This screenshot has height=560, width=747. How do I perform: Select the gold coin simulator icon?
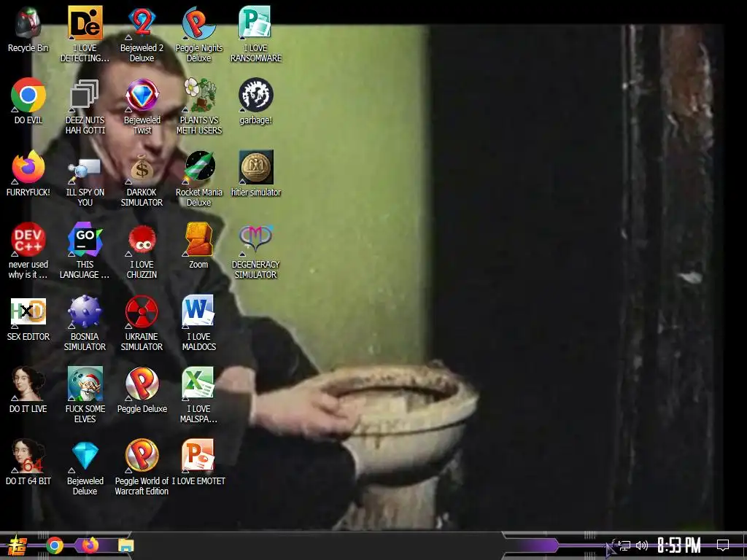point(256,167)
